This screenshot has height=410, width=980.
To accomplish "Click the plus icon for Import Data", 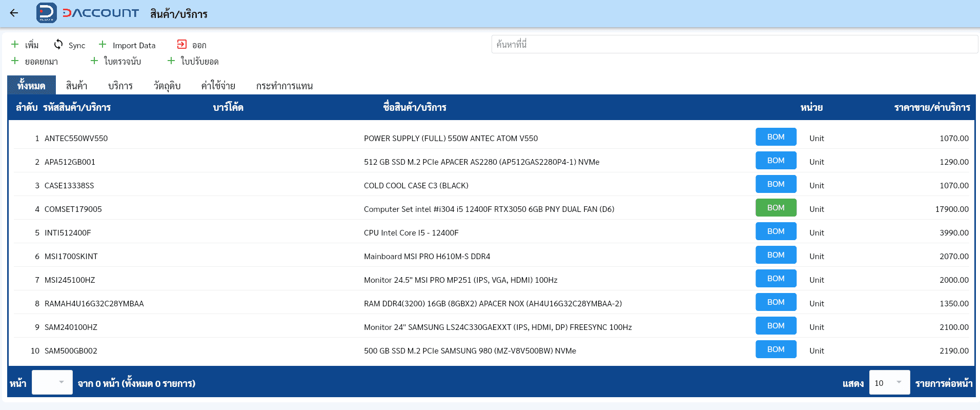I will click(x=103, y=44).
